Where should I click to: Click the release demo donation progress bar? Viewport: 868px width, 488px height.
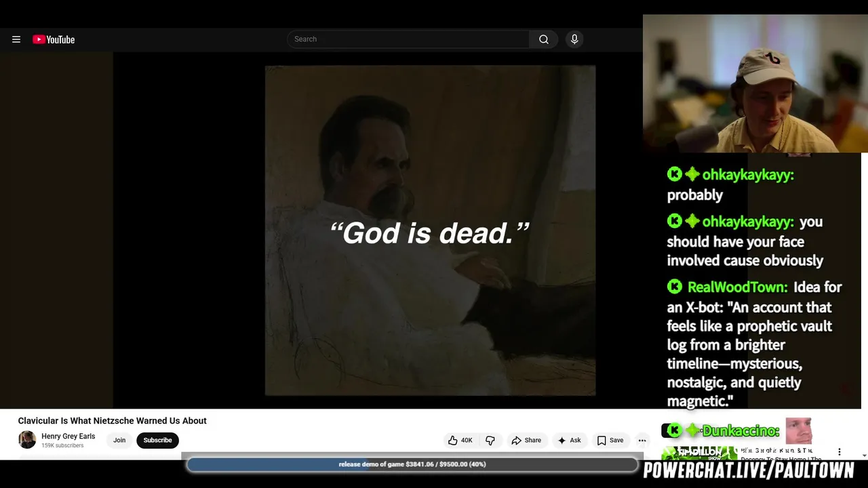click(x=412, y=464)
